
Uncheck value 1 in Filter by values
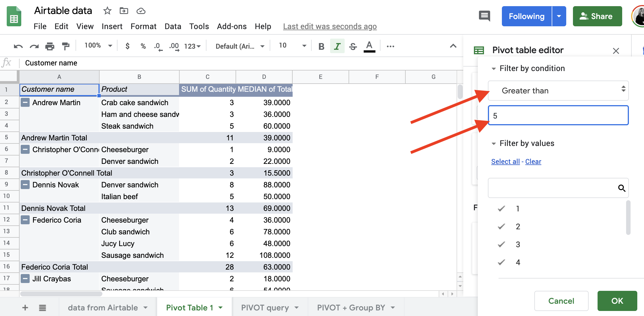coord(501,208)
